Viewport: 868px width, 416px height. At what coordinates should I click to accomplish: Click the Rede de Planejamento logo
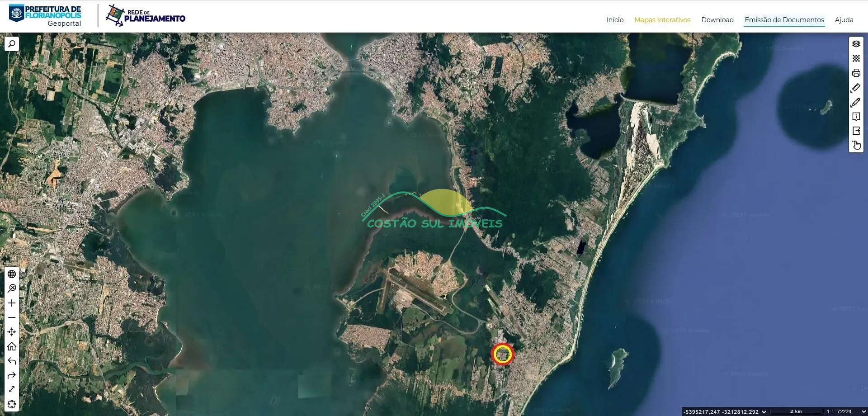(x=146, y=16)
